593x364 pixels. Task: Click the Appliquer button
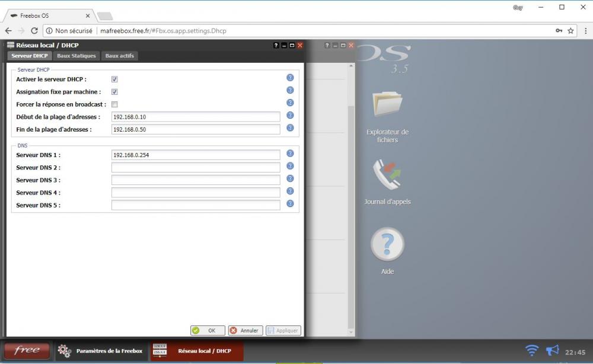coord(283,330)
